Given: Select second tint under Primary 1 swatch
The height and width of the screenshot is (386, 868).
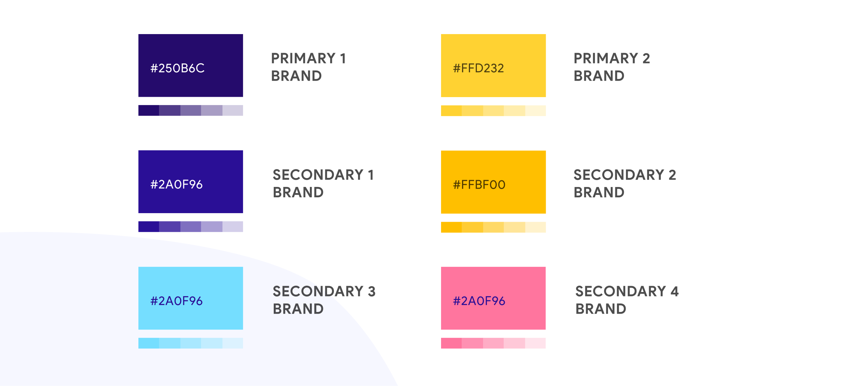Looking at the screenshot, I should [169, 111].
